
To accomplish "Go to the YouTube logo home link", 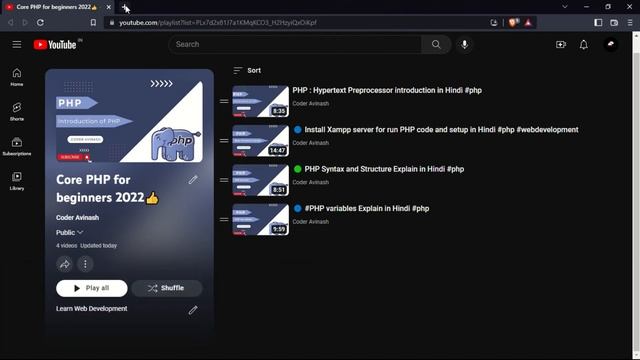I will coord(55,44).
